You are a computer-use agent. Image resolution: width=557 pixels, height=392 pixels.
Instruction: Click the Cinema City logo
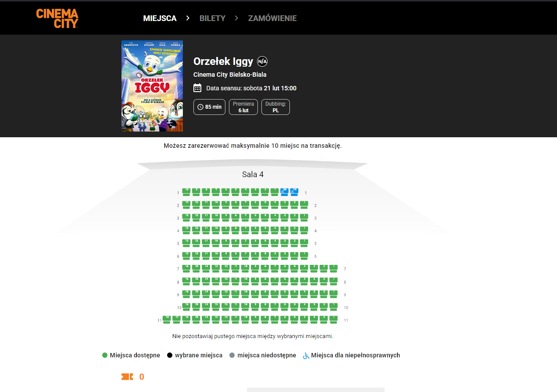tap(57, 18)
